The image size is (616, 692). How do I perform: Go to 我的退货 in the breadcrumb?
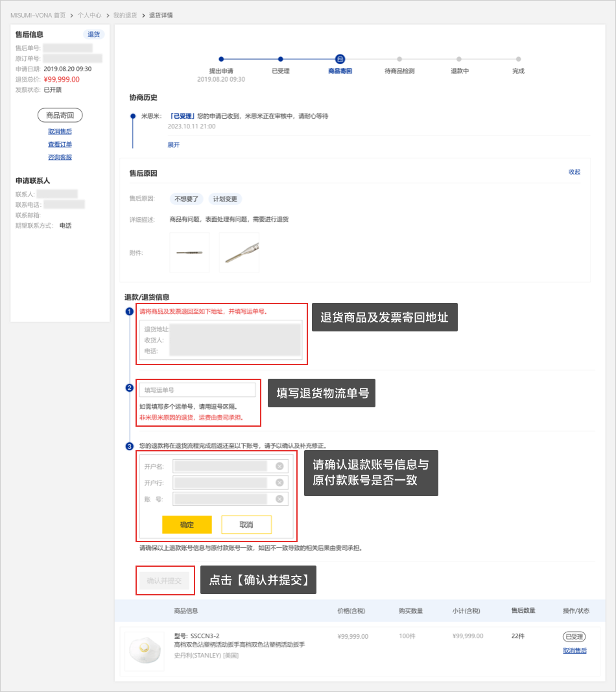pyautogui.click(x=126, y=15)
